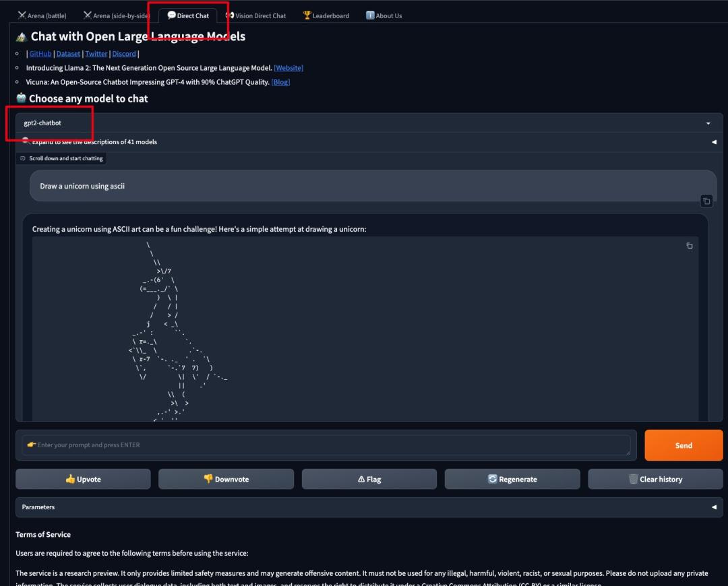Select the Direct Chat tab
This screenshot has width=728, height=586.
(x=188, y=15)
